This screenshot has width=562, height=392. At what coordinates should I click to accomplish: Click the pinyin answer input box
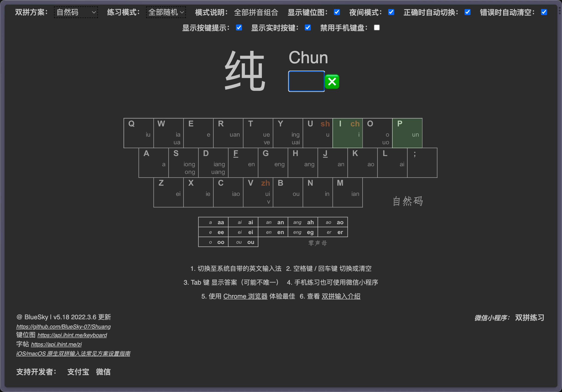[x=306, y=81]
